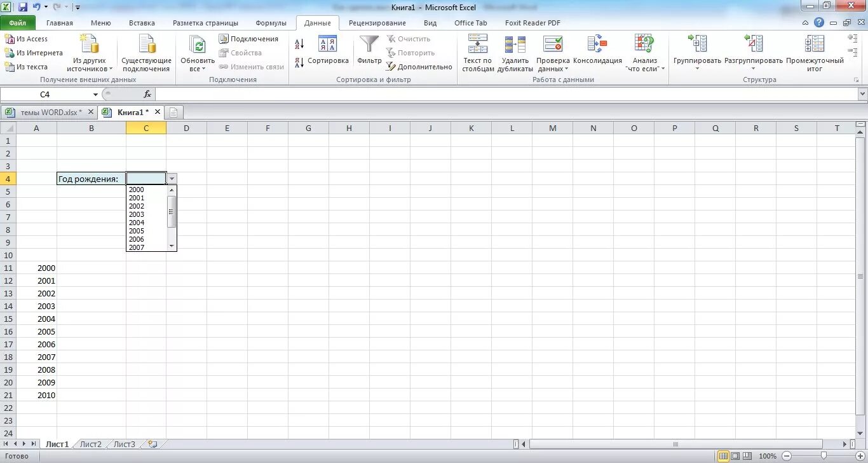Toggle the Filter funnel button
The height and width of the screenshot is (463, 868).
tap(369, 50)
